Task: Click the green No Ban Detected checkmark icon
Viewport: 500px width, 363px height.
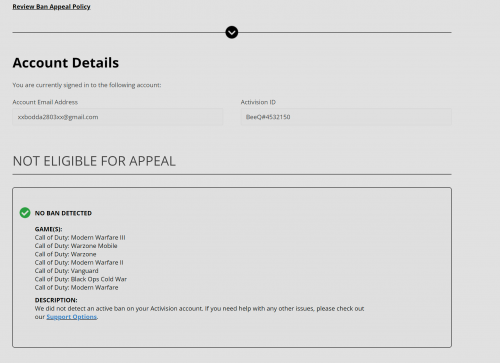Action: [25, 213]
